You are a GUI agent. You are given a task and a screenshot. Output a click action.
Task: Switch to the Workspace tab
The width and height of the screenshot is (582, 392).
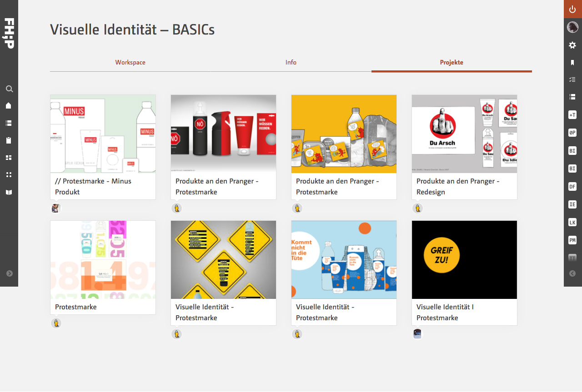130,63
